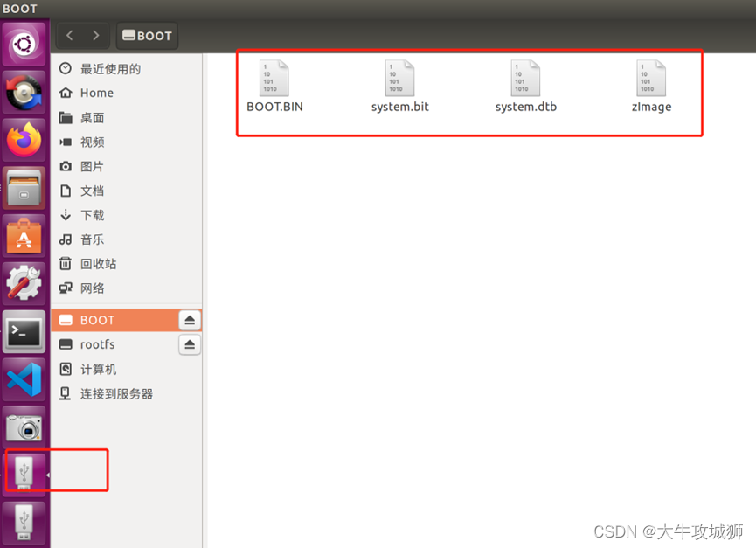Image resolution: width=756 pixels, height=548 pixels.
Task: Open 文档 documents folder in sidebar
Action: tap(127, 191)
